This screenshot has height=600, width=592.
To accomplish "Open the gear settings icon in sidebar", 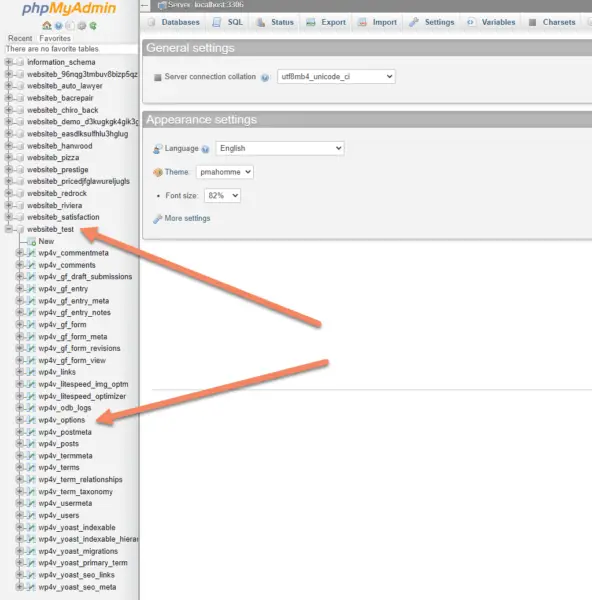I will coord(82,26).
